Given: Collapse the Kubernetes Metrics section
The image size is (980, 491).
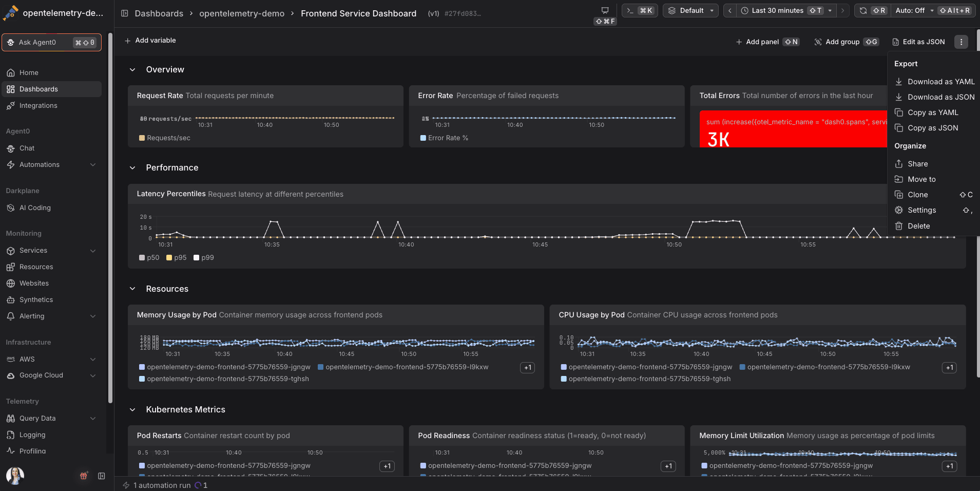Looking at the screenshot, I should [x=132, y=409].
